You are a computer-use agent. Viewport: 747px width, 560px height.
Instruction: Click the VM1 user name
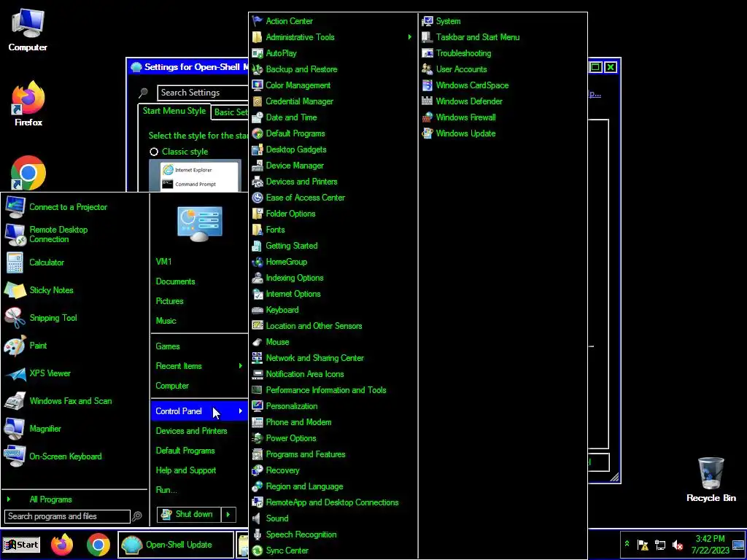click(163, 262)
